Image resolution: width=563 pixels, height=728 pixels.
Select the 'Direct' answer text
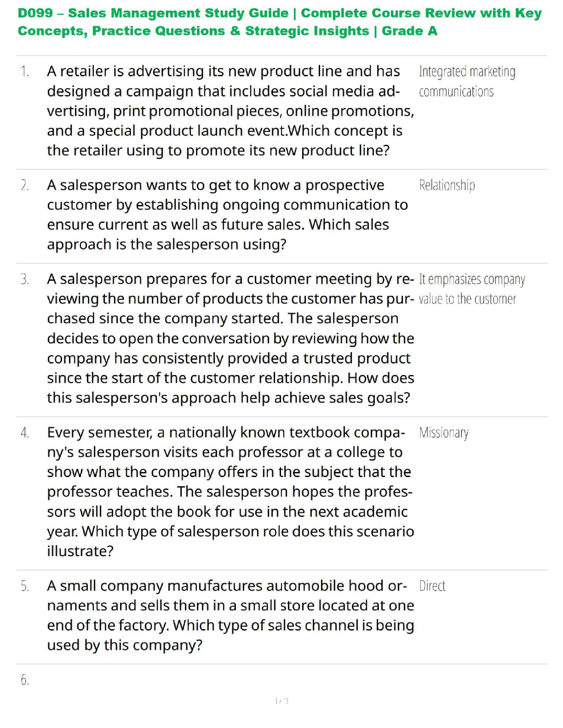(432, 586)
